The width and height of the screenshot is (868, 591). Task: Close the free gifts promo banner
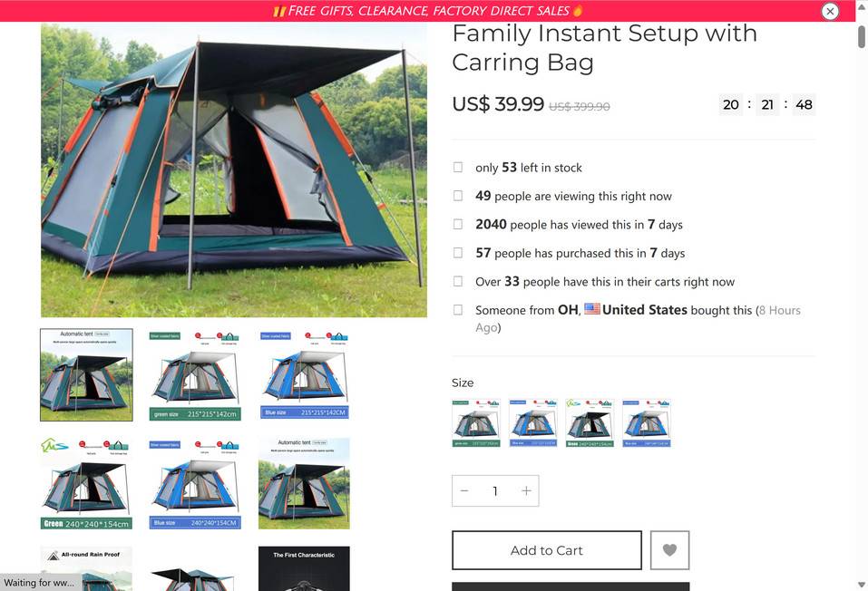[x=830, y=11]
